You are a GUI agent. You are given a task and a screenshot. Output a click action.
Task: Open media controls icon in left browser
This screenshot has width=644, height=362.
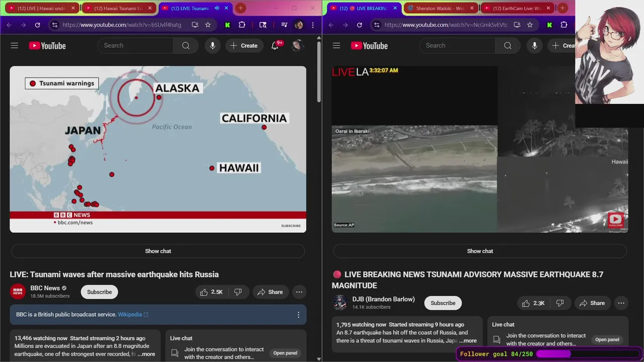[x=284, y=25]
